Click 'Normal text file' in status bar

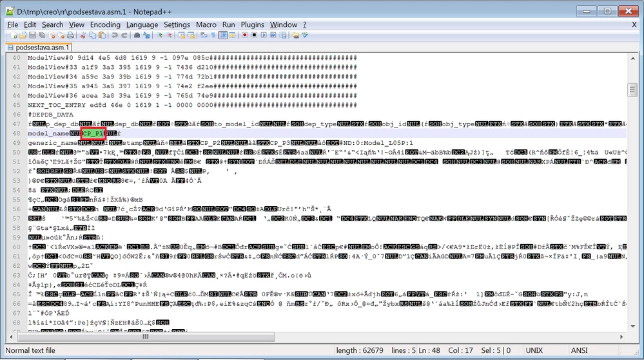[30, 350]
